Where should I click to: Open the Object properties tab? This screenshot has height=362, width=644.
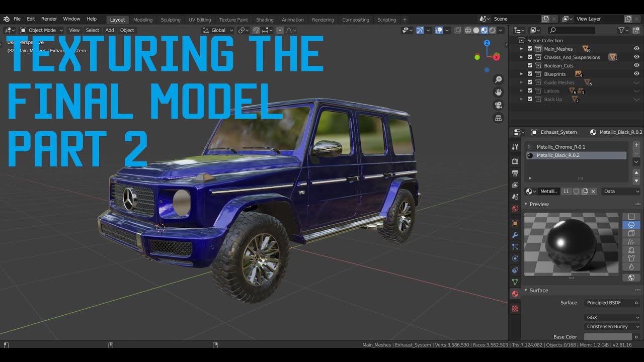coord(515,223)
